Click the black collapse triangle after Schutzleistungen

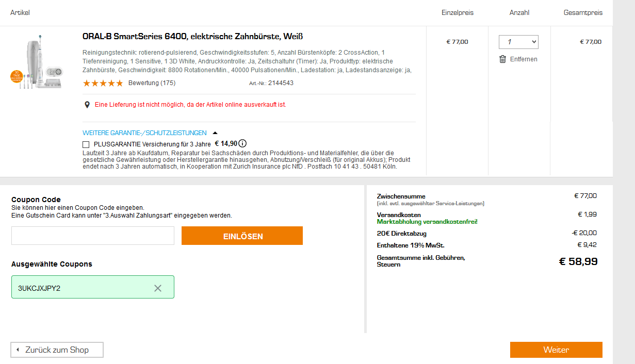coord(215,133)
